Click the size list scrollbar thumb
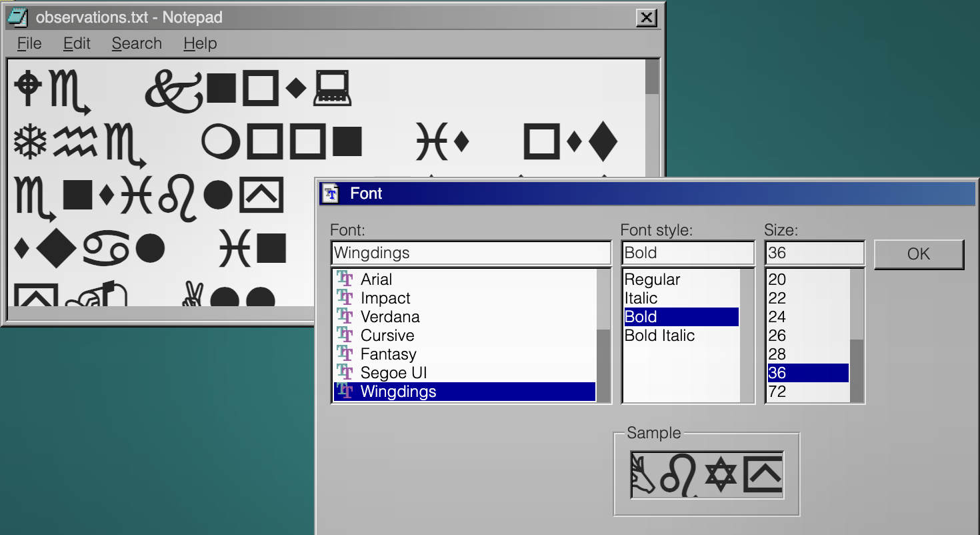Image resolution: width=980 pixels, height=535 pixels. pos(857,370)
